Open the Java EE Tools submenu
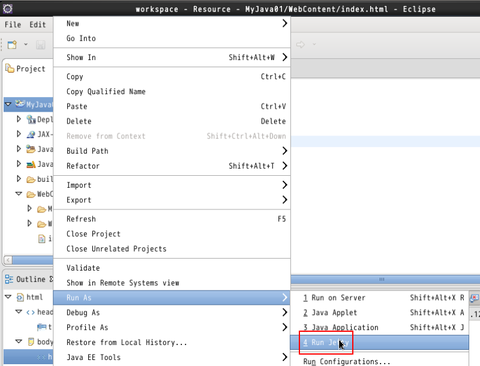Screen dimensions: 480x366 [x=172, y=357]
